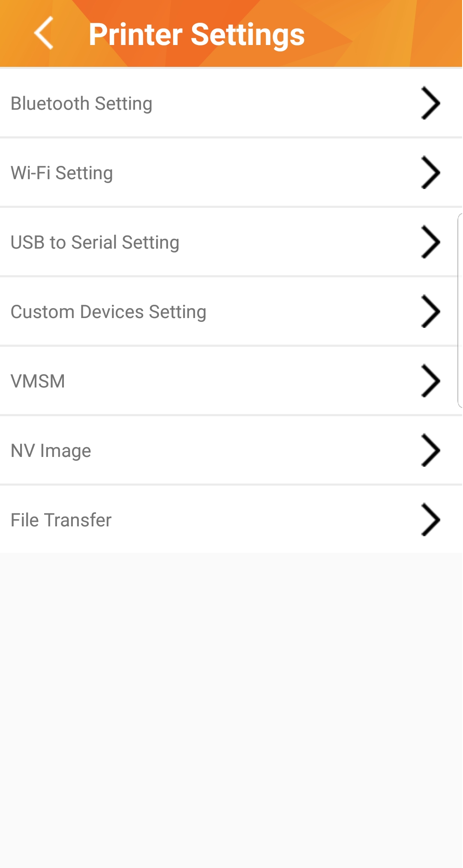The height and width of the screenshot is (868, 463).
Task: Select USB to Serial Setting
Action: tap(95, 243)
